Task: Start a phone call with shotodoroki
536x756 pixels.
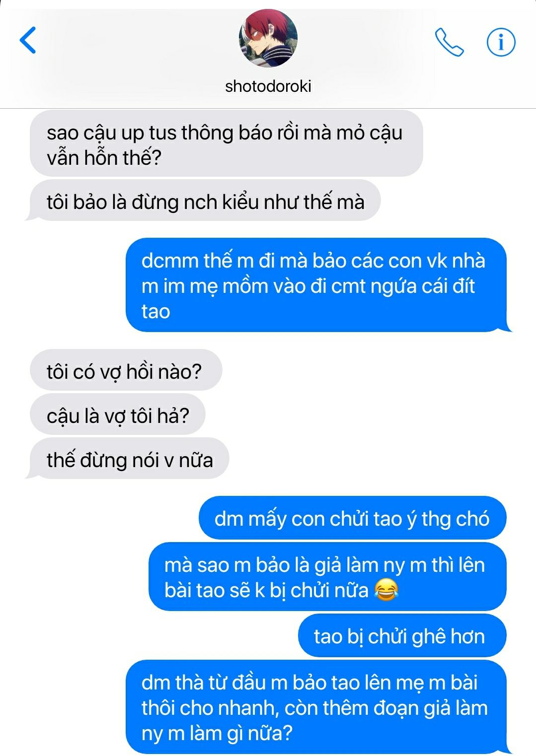Action: pos(449,42)
